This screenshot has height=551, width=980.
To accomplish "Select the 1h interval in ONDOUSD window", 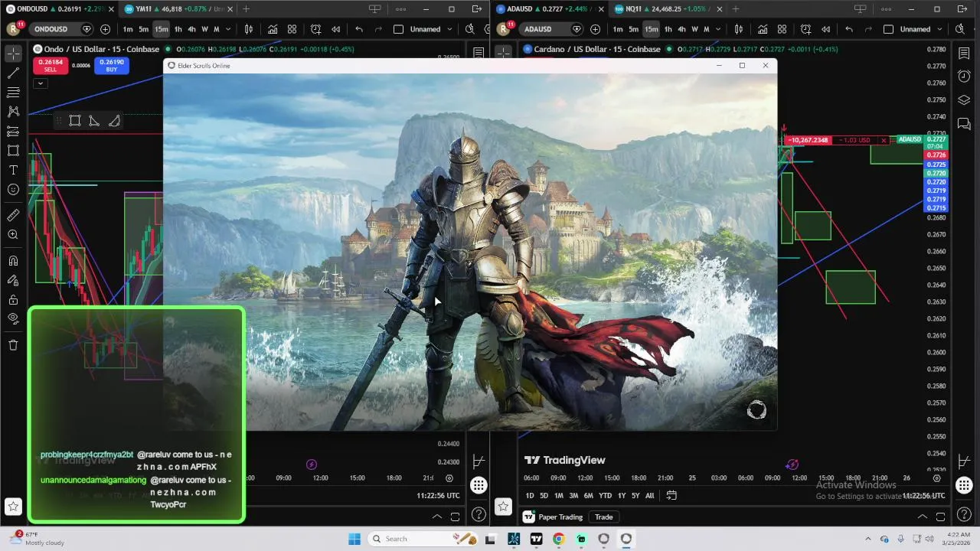I will click(178, 29).
